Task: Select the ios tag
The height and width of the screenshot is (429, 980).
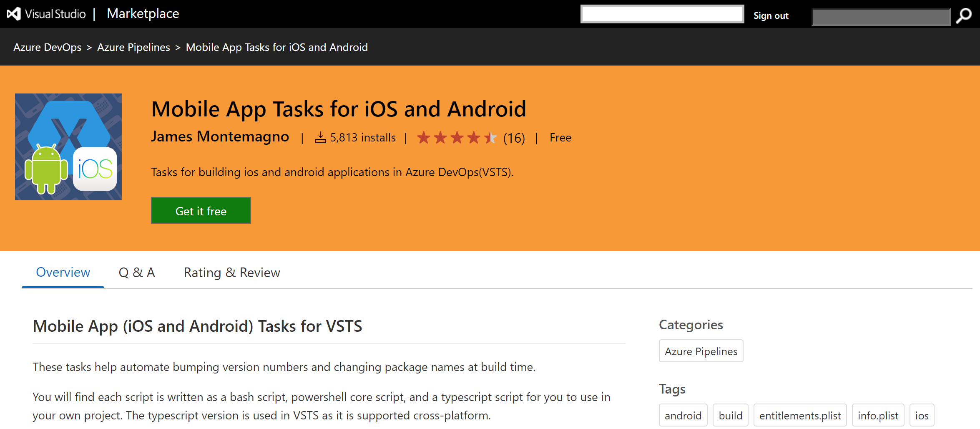Action: click(922, 415)
